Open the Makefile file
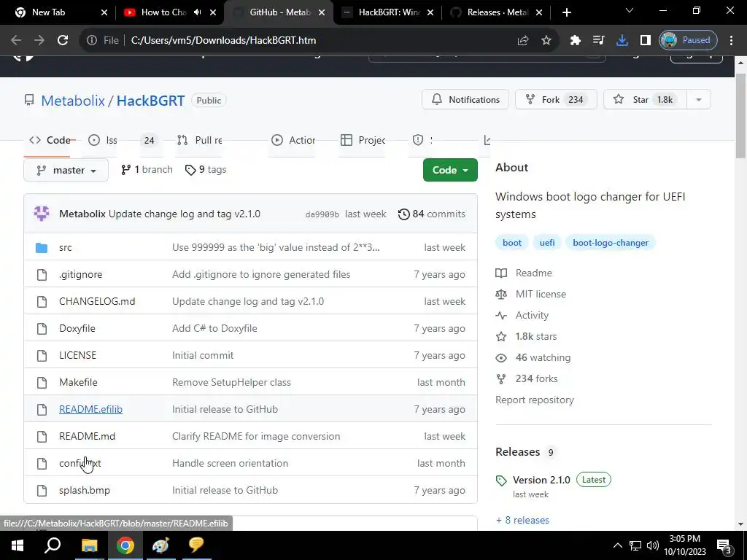The image size is (747, 560). 78,382
